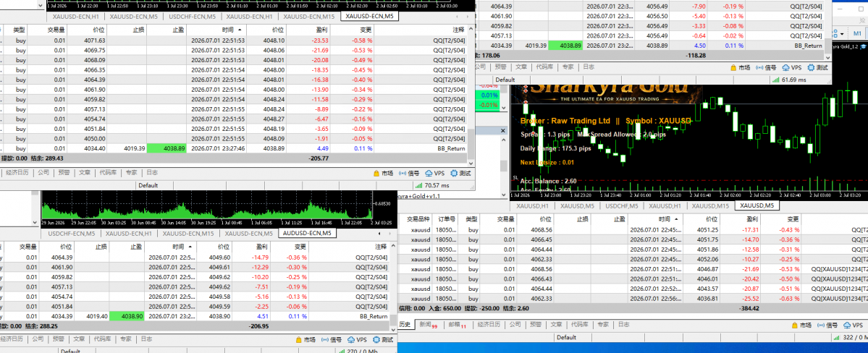Select 市场 in the 270 / 0 Mb window
Image resolution: width=868 pixels, height=353 pixels.
(x=305, y=340)
